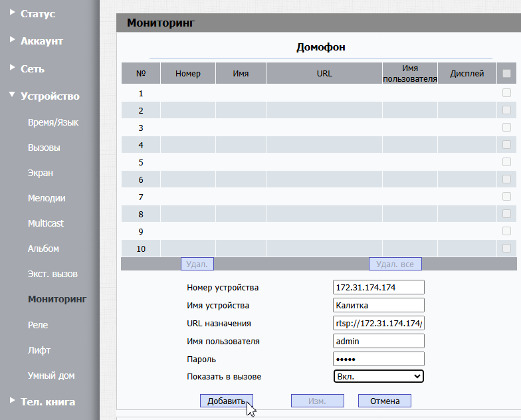Expand the Аккаунт sidebar section
The image size is (521, 420).
(41, 41)
